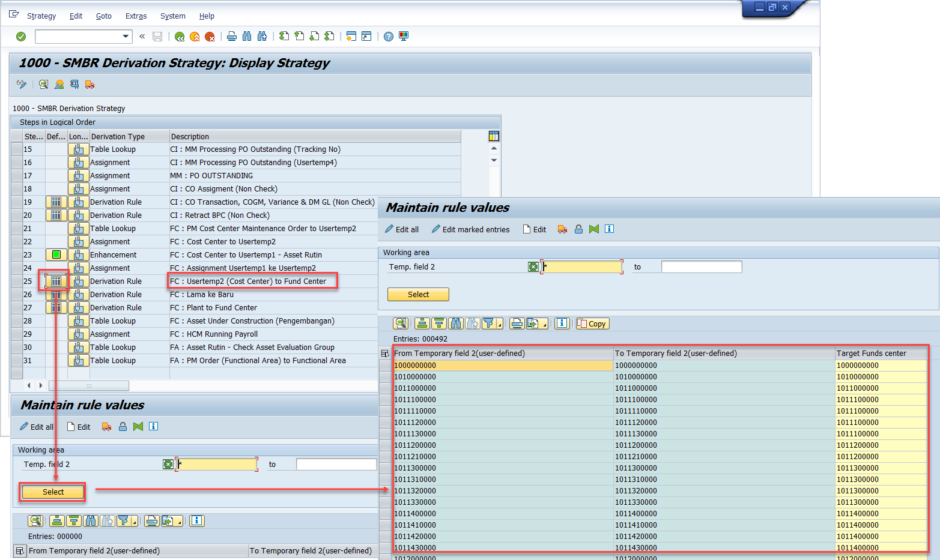This screenshot has height=560, width=940.
Task: Open the command field dropdown arrow
Action: [125, 36]
